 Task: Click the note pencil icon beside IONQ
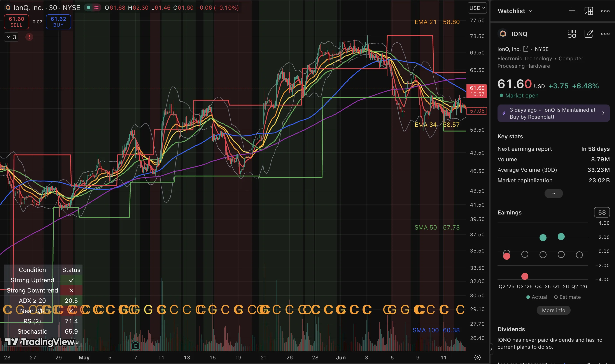589,34
